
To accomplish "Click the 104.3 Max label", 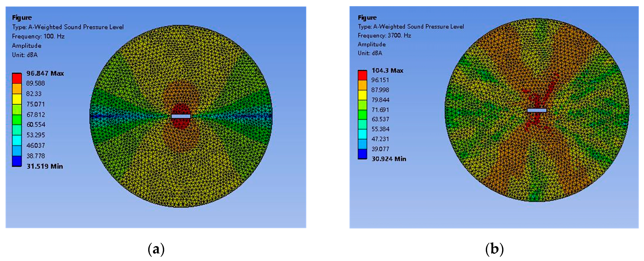I will [387, 71].
